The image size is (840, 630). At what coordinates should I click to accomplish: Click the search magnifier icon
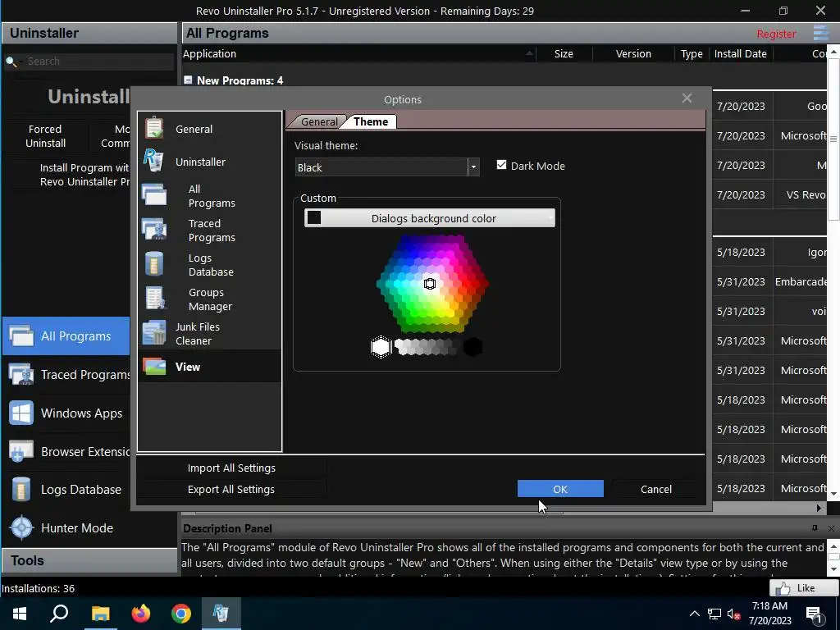pyautogui.click(x=11, y=62)
